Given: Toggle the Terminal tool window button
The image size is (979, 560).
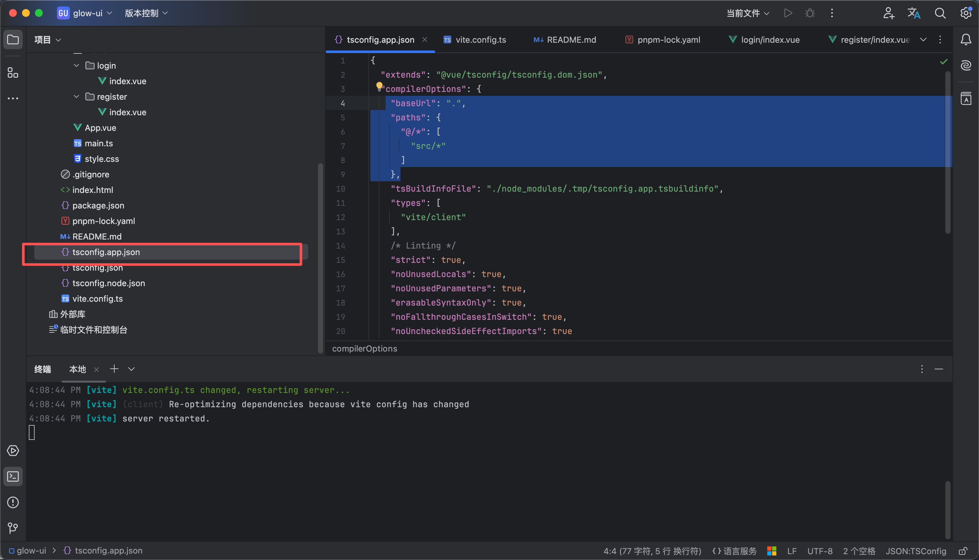Looking at the screenshot, I should click(x=13, y=476).
